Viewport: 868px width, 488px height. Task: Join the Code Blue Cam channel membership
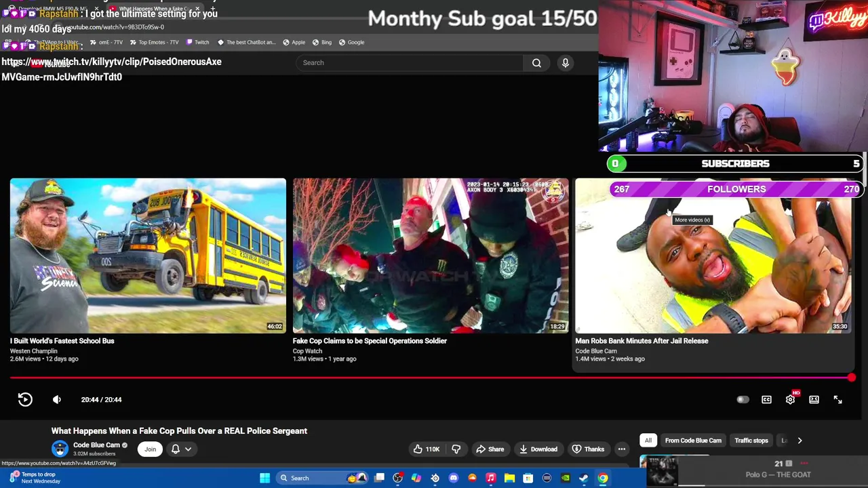(x=150, y=449)
